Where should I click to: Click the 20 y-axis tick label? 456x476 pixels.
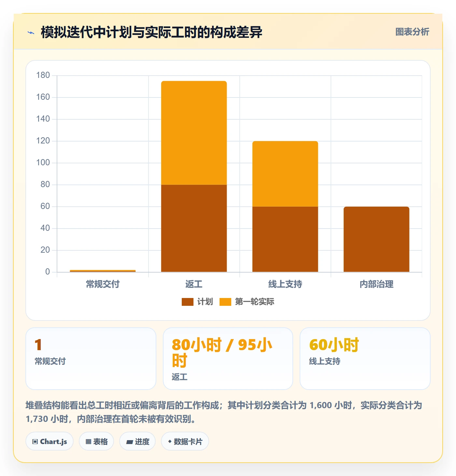(45, 250)
